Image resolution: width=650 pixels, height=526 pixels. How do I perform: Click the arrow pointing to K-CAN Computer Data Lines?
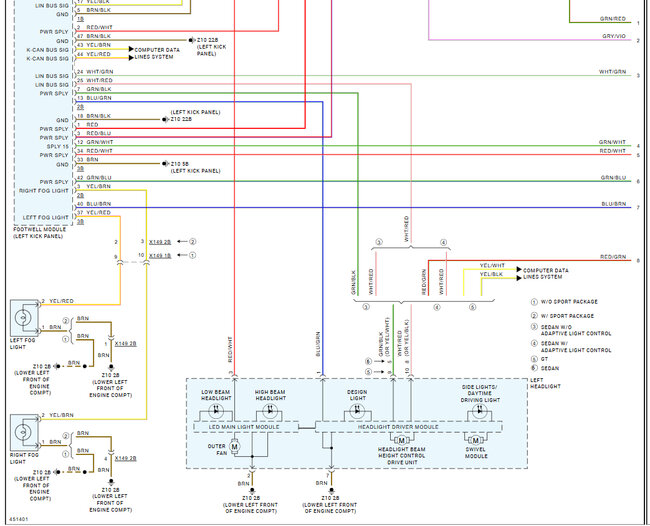point(131,49)
